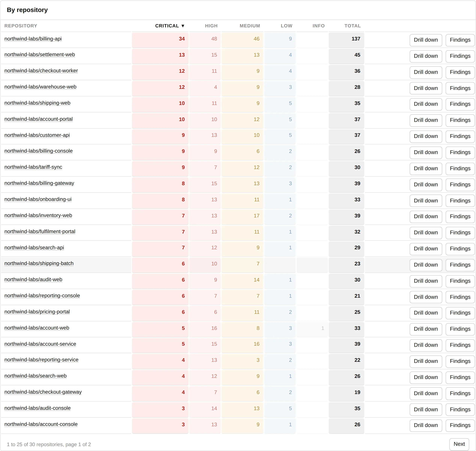476x451 pixels.
Task: Sort by the TOTAL column header
Action: (x=353, y=26)
